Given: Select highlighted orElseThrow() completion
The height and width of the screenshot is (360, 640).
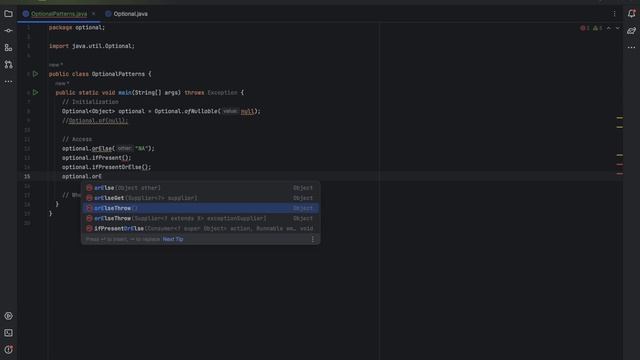Looking at the screenshot, I should pos(200,208).
